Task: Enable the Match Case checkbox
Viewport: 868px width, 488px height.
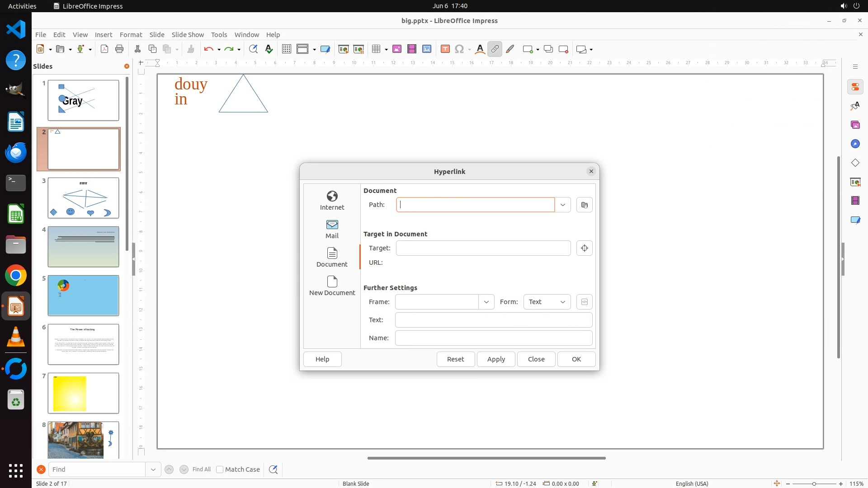Action: pos(220,469)
